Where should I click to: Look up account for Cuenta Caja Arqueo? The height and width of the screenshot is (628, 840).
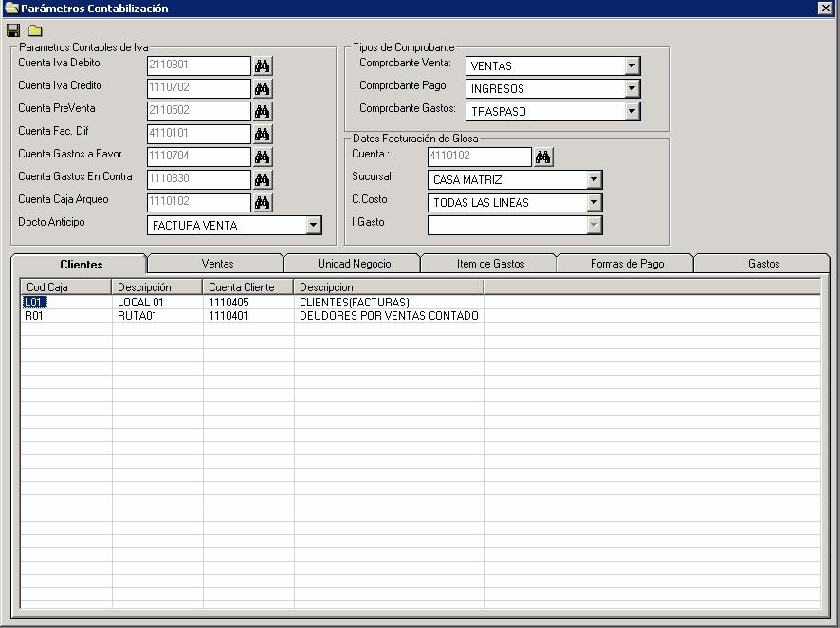coord(263,203)
